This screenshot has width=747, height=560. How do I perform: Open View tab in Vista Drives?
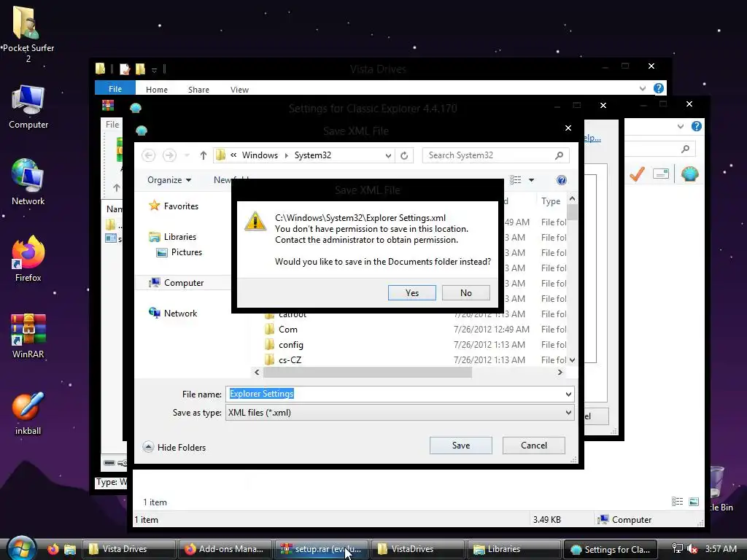pos(239,90)
